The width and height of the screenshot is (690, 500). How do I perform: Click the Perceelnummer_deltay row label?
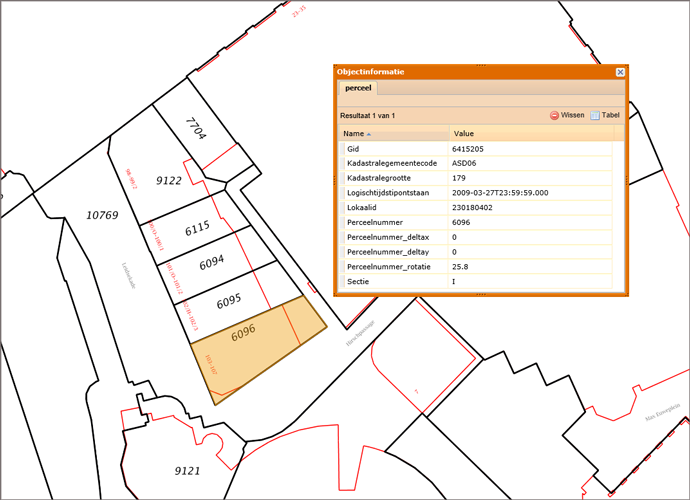(388, 252)
